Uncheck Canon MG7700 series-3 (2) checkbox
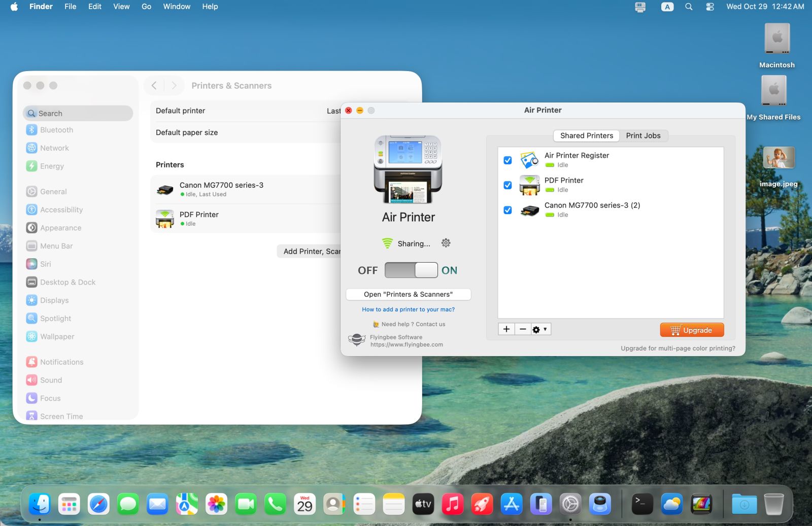The height and width of the screenshot is (526, 812). 507,210
